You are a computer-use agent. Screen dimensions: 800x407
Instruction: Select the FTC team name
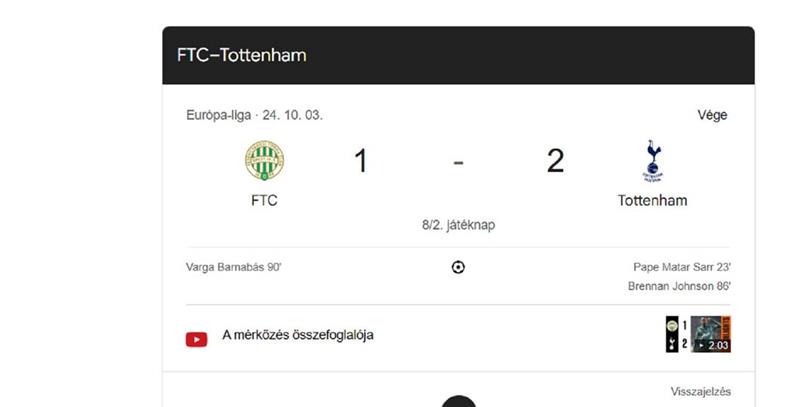click(x=264, y=200)
